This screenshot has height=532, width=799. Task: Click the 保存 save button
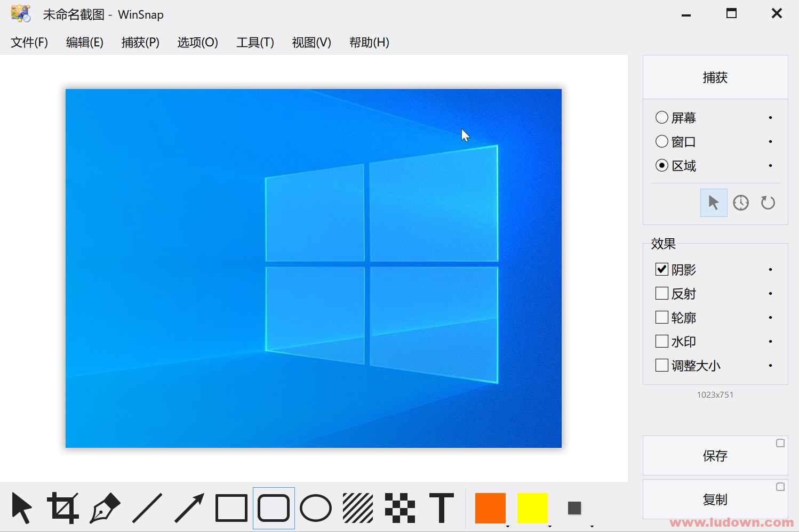point(715,456)
